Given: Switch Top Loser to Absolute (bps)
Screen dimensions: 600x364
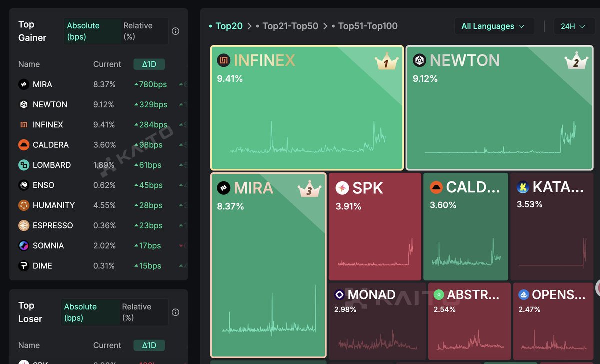Looking at the screenshot, I should [90, 312].
